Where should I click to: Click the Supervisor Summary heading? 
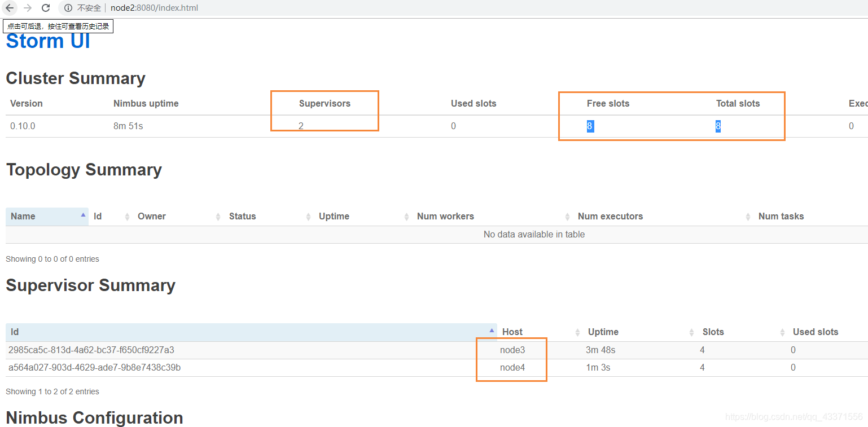[x=91, y=285]
